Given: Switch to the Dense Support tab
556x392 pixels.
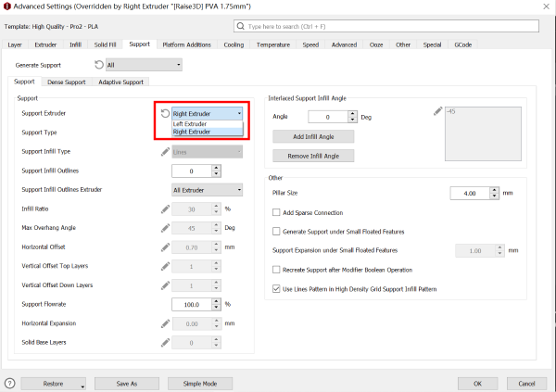Looking at the screenshot, I should pyautogui.click(x=68, y=82).
